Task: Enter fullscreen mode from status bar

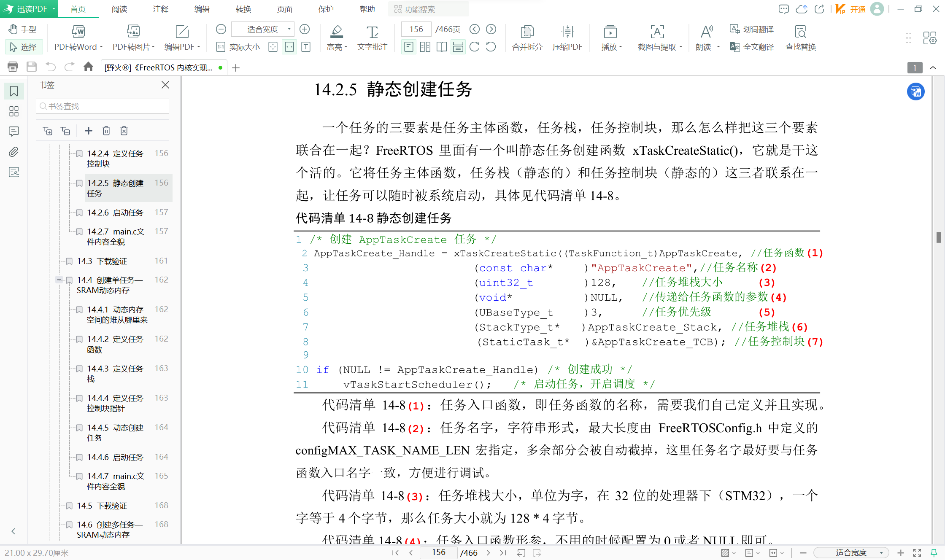Action: pyautogui.click(x=917, y=552)
